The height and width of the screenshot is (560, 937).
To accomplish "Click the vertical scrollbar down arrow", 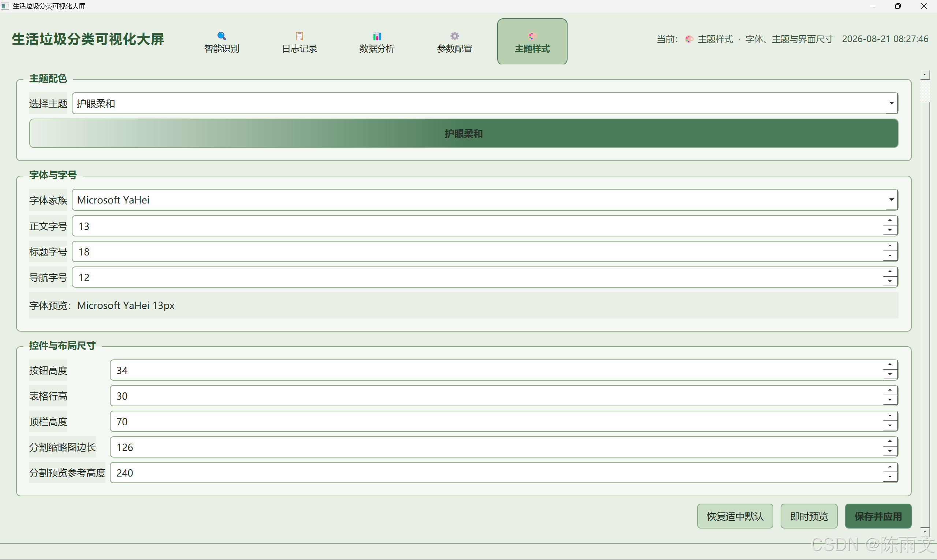I will (925, 532).
